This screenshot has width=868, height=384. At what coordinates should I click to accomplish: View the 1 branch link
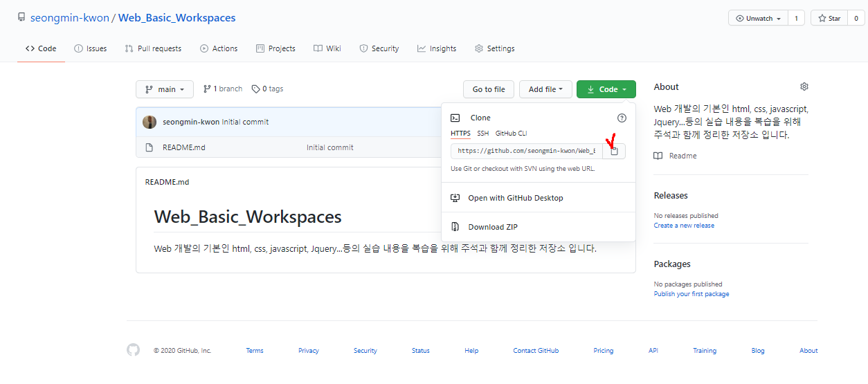point(223,89)
